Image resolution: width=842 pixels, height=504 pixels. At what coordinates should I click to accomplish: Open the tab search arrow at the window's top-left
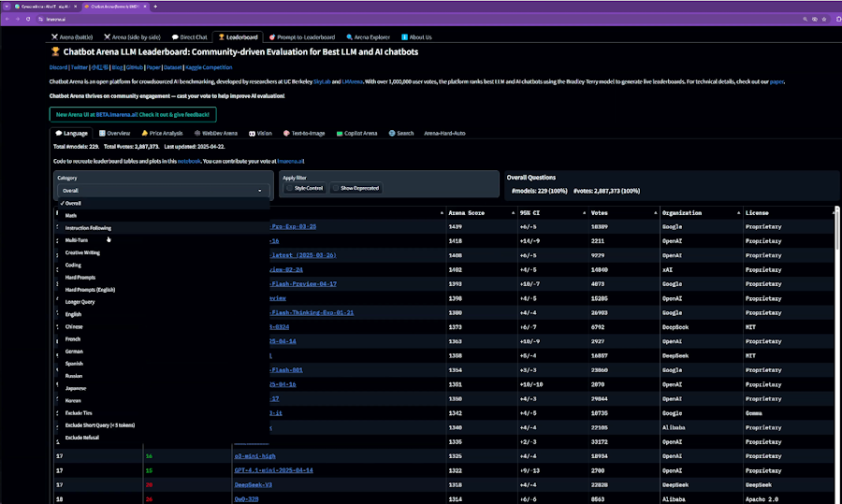coord(7,7)
